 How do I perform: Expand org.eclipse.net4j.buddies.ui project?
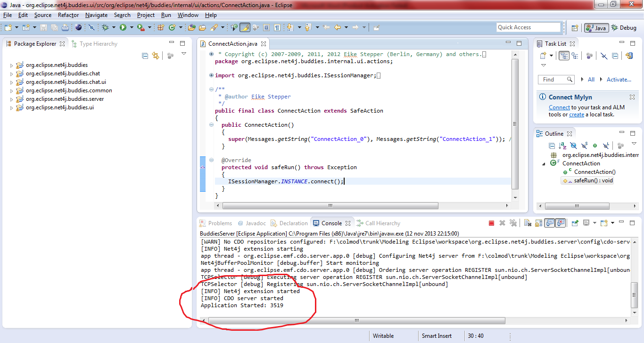tap(12, 107)
